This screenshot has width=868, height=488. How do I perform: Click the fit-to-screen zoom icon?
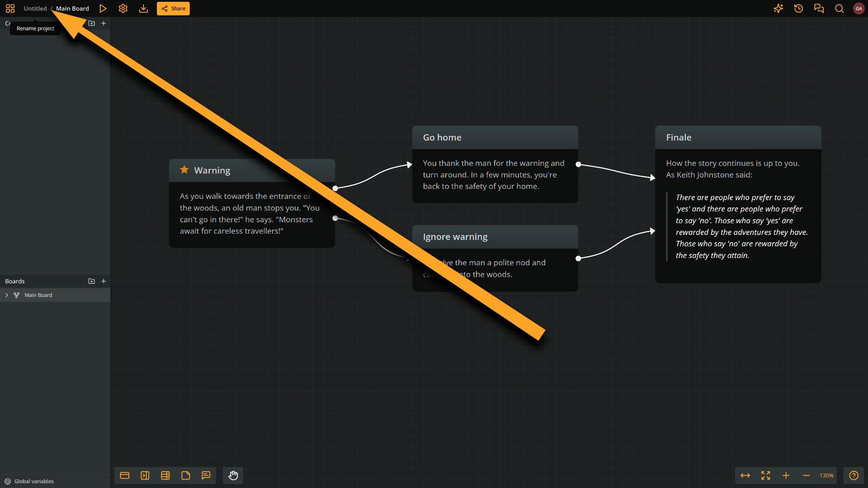coord(765,475)
